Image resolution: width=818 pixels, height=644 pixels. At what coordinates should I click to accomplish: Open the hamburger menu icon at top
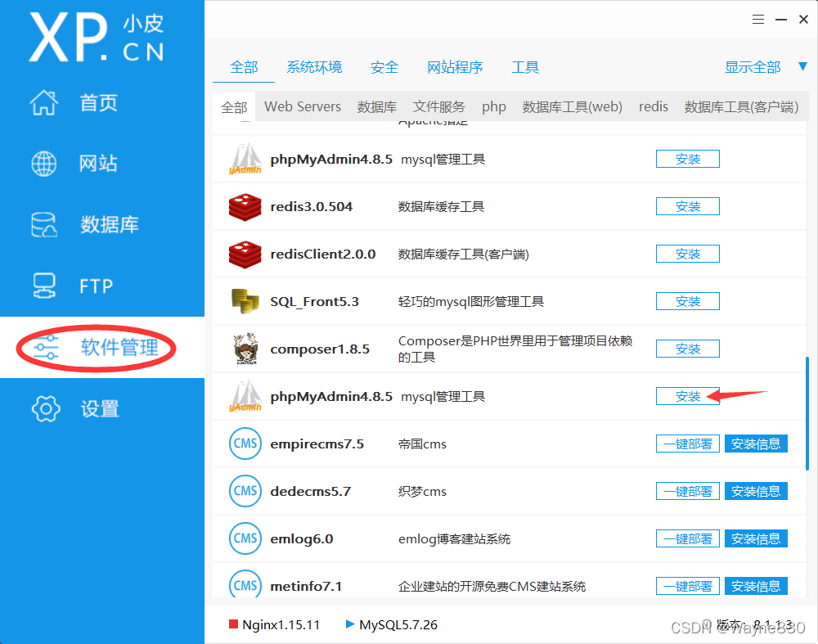758,20
